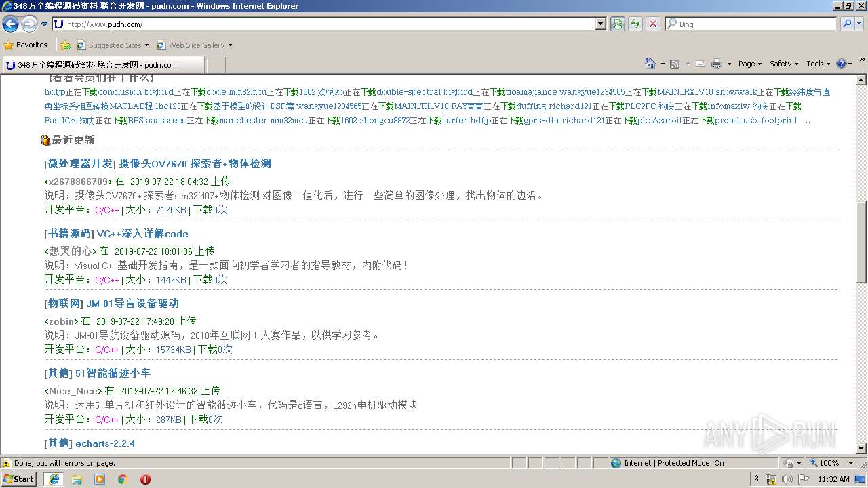
Task: Open the JM-01导盲设备驱动 post
Action: coord(132,304)
